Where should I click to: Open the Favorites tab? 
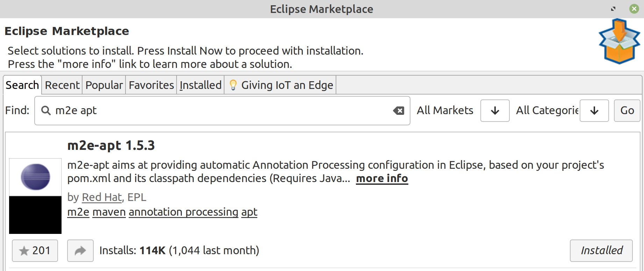point(151,85)
